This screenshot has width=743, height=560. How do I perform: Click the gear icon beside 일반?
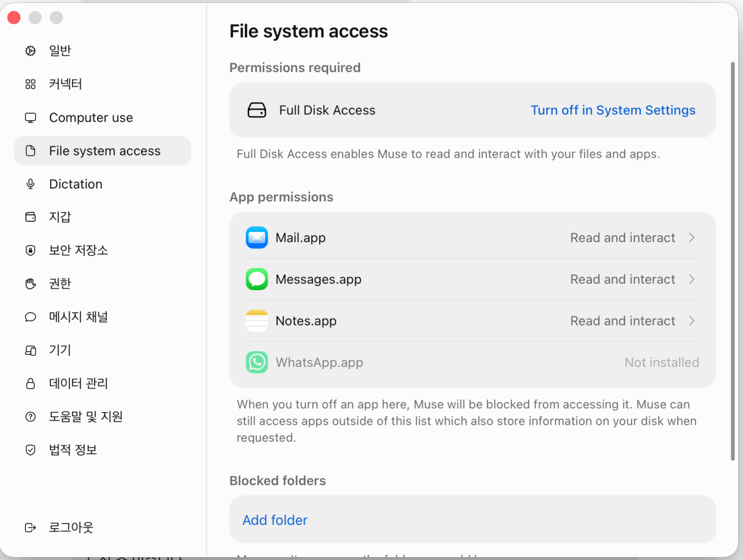(31, 51)
